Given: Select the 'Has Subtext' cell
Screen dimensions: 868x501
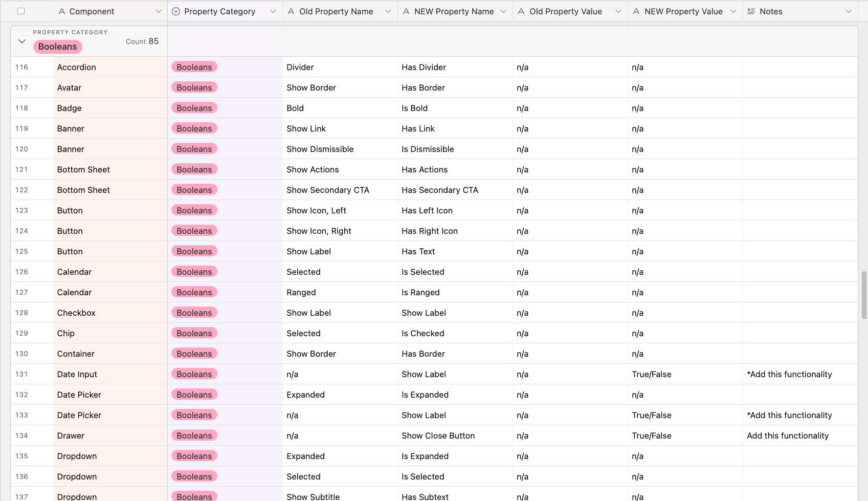Looking at the screenshot, I should pyautogui.click(x=455, y=494).
